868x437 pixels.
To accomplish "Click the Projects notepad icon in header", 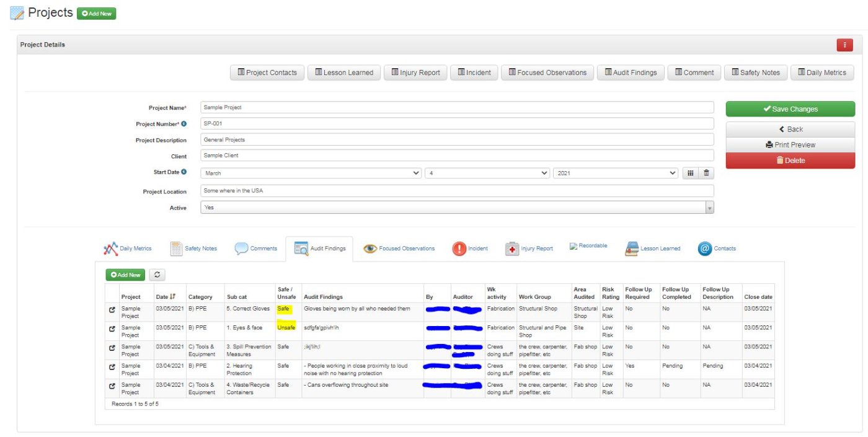I will [x=17, y=13].
